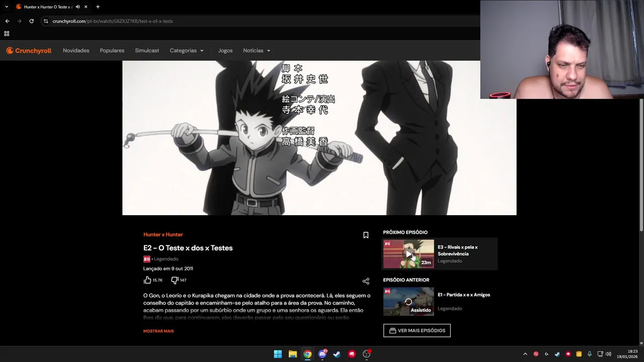Viewport: 644px width, 362px height.
Task: Open the Chrome apps grid icon
Action: click(7, 34)
